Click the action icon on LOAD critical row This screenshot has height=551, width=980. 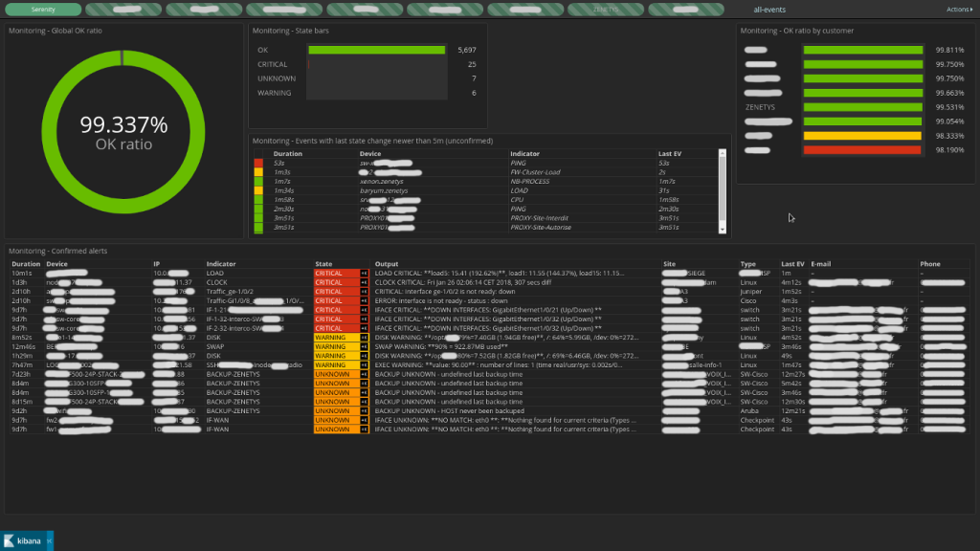click(x=364, y=274)
